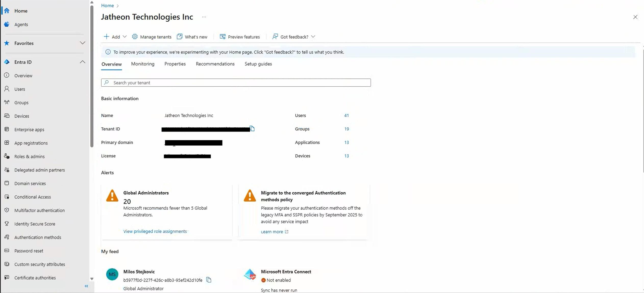Click the Microsoft Entra Connect logo
The image size is (644, 293).
[250, 274]
